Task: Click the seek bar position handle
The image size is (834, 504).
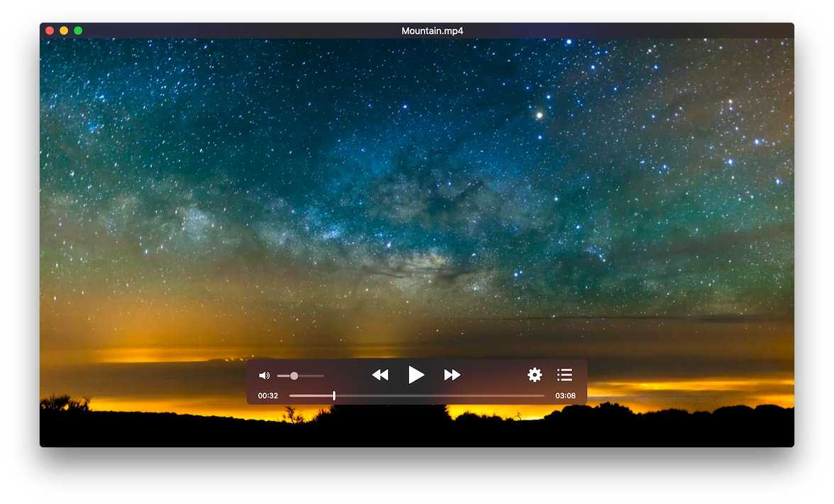Action: click(334, 395)
